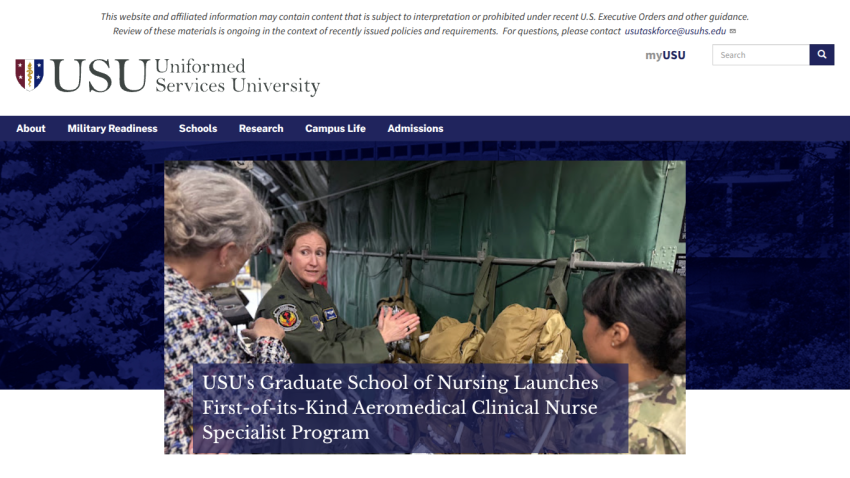
Task: Click the mail icon after the task force email
Action: click(733, 31)
